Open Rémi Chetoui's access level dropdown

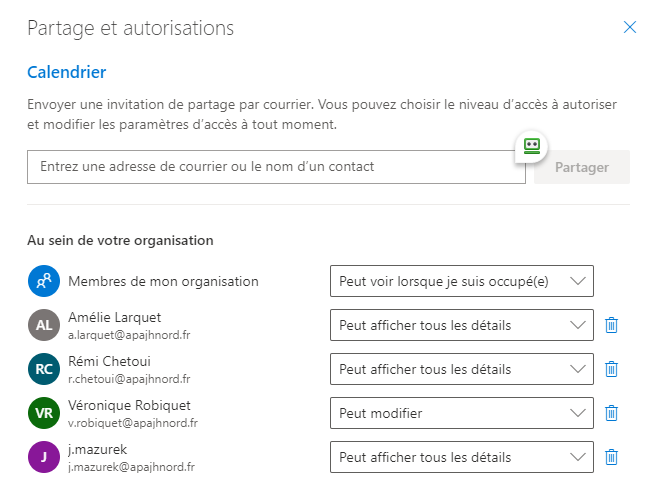(x=462, y=369)
